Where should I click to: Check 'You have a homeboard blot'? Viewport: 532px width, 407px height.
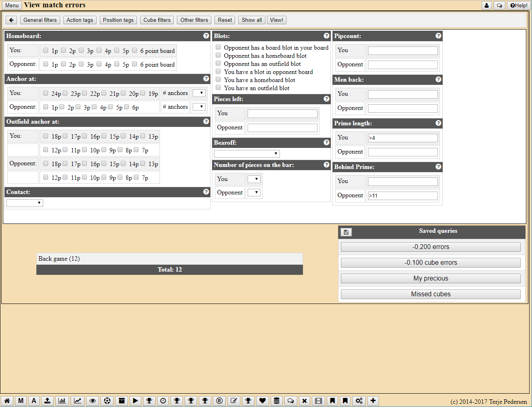click(x=218, y=80)
